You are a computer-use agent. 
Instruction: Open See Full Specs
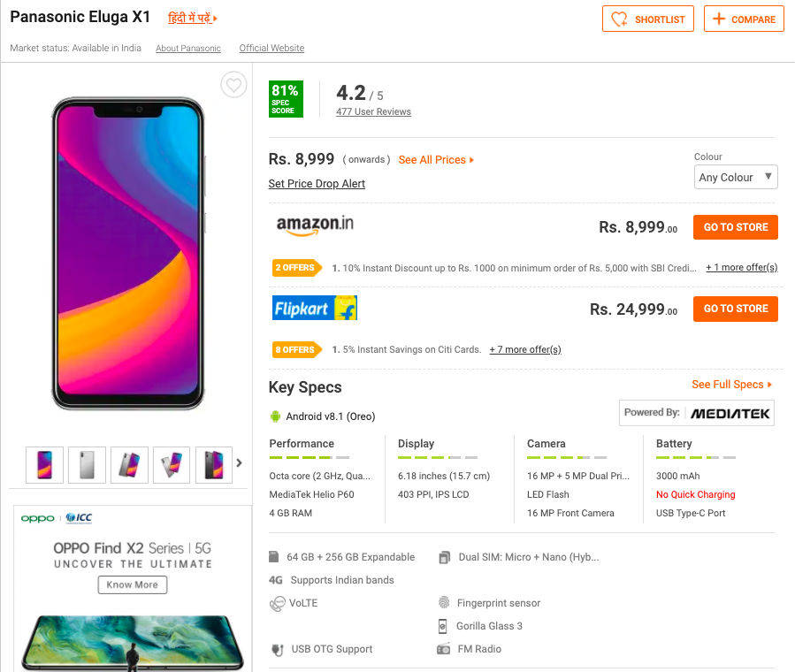tap(731, 385)
